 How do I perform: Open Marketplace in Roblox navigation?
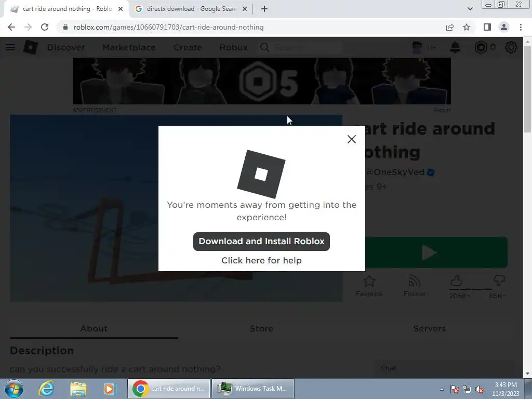(129, 47)
